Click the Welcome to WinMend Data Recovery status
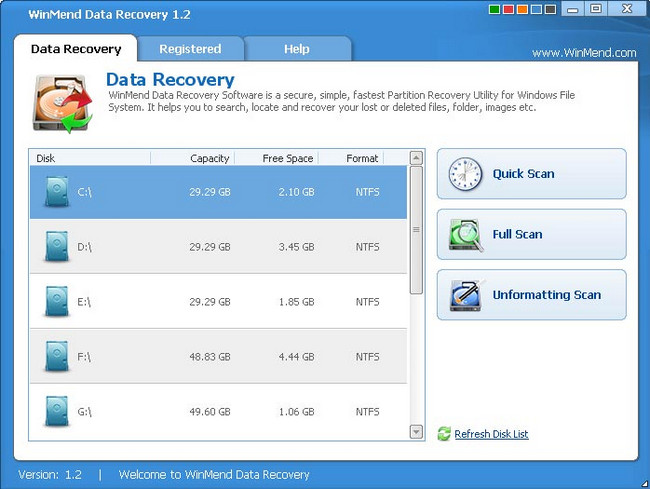Viewport: 650px width, 489px height. coord(214,474)
